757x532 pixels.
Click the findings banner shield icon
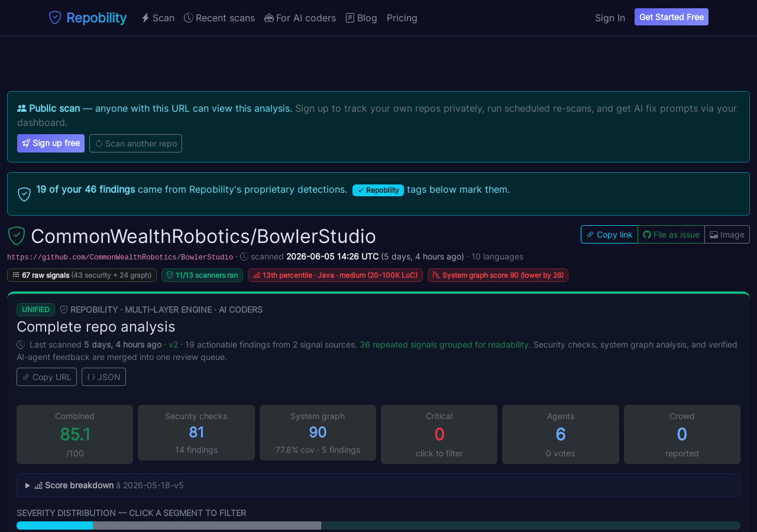click(x=24, y=194)
